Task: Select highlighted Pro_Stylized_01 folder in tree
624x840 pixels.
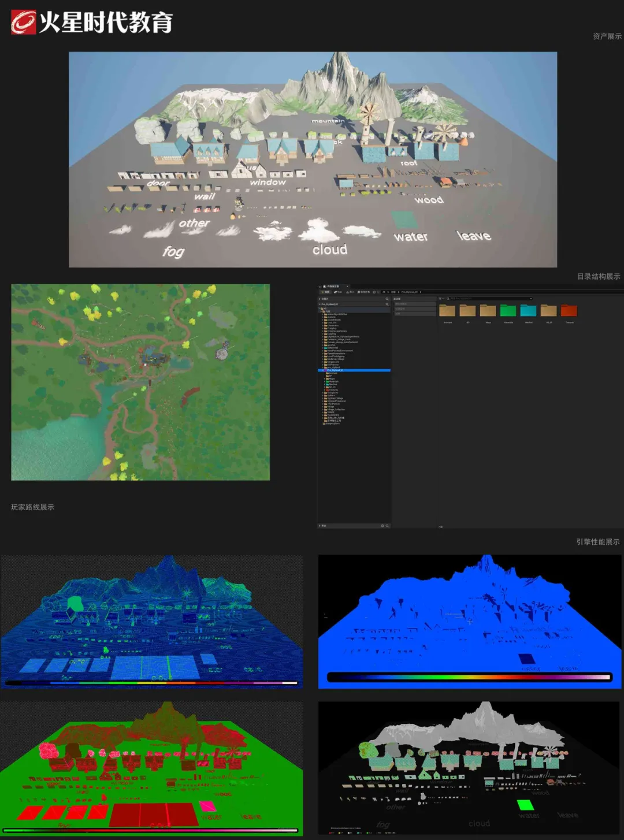Action: [x=336, y=370]
